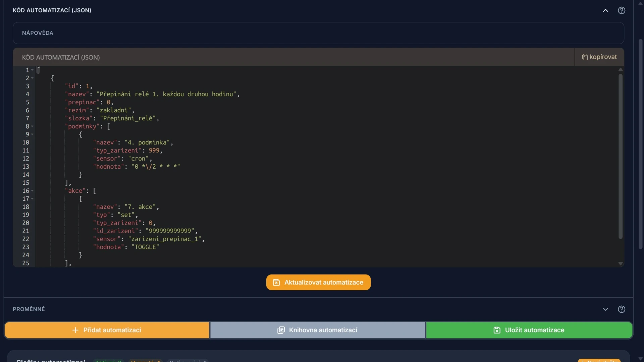The width and height of the screenshot is (644, 362).
Task: Click the kopírovat button label
Action: (603, 57)
